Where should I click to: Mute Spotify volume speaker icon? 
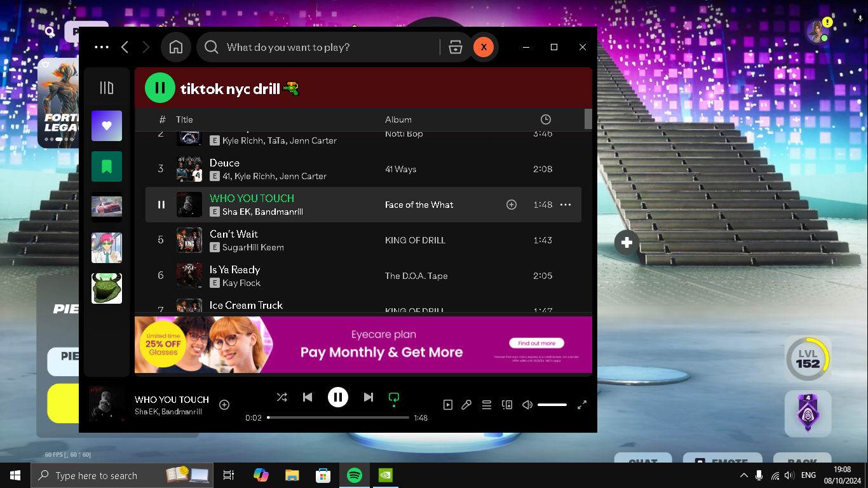pyautogui.click(x=527, y=405)
